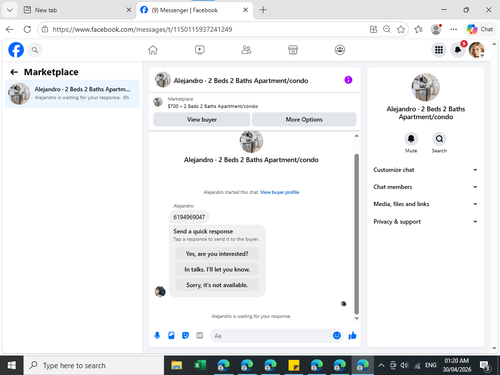The image size is (500, 375).
Task: Click the chat message scrollbar
Action: [x=356, y=233]
